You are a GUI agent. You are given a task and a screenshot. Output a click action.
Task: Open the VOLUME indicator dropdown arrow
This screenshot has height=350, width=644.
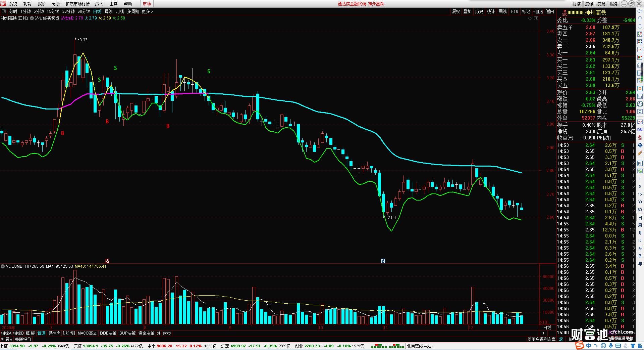pyautogui.click(x=3, y=266)
